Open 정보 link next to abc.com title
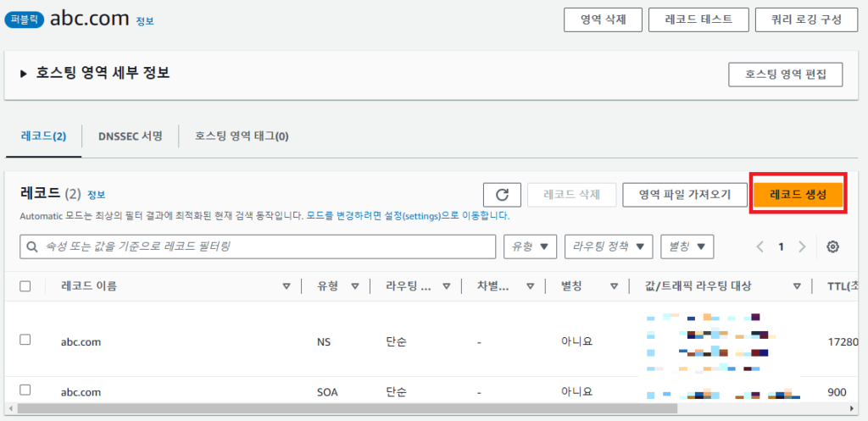868x421 pixels. [x=145, y=21]
